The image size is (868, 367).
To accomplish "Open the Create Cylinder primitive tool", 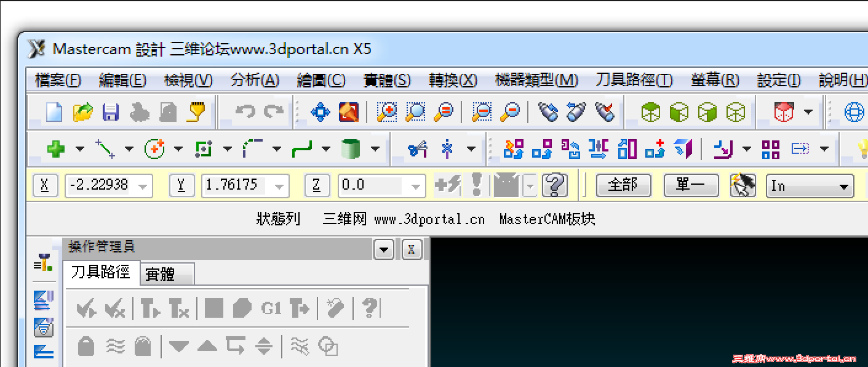I will pos(351,148).
